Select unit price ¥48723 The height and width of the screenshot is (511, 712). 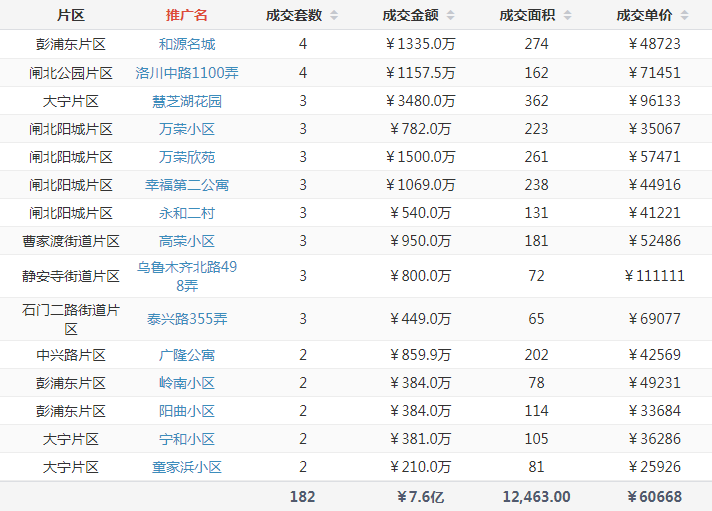pyautogui.click(x=654, y=44)
